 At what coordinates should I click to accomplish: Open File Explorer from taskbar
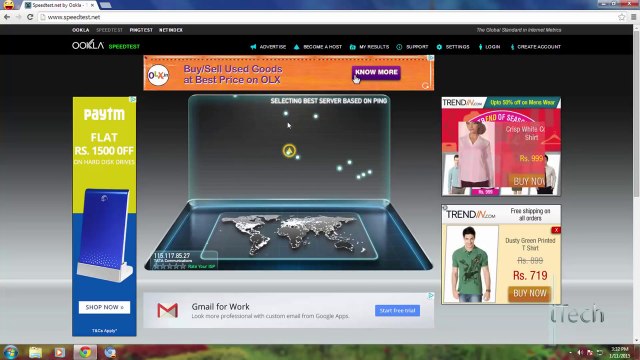[36, 352]
